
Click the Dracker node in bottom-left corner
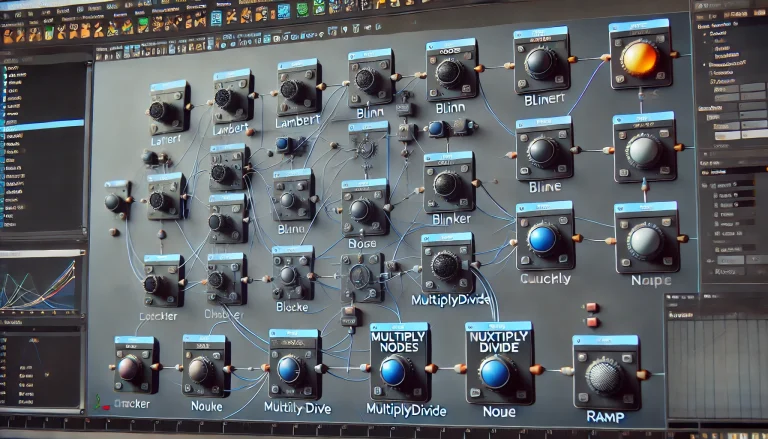tap(132, 369)
